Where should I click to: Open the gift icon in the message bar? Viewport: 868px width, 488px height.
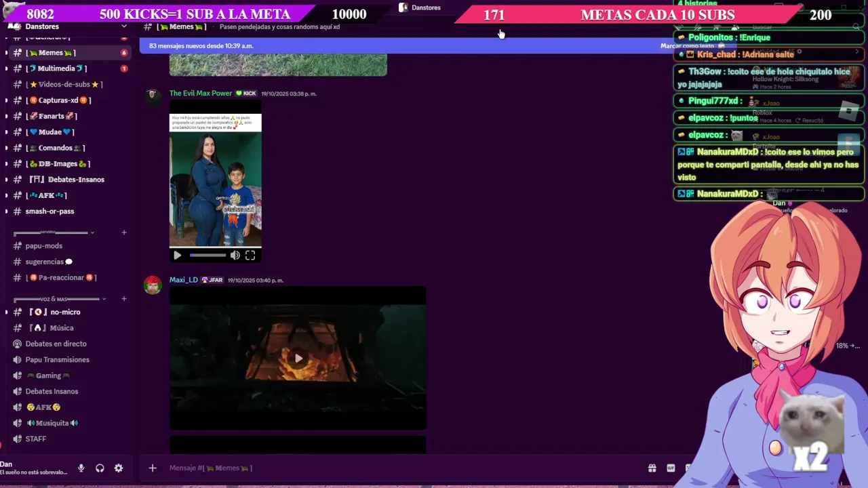pos(652,468)
